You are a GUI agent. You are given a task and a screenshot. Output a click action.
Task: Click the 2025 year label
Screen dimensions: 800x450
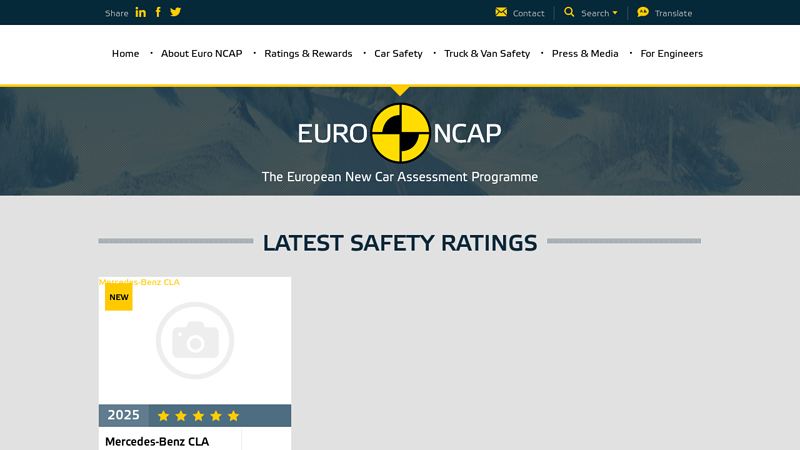(123, 415)
